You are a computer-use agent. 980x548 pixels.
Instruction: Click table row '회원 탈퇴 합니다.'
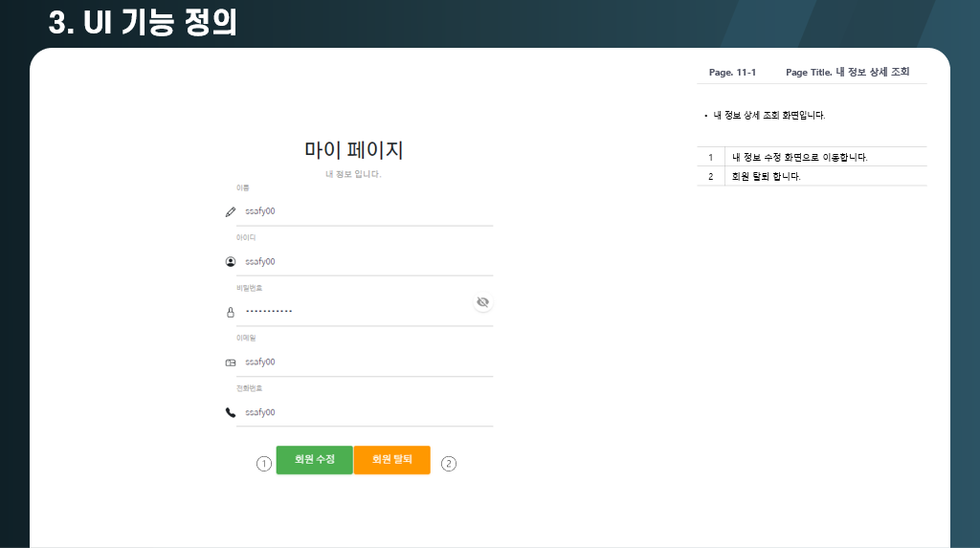click(x=812, y=176)
